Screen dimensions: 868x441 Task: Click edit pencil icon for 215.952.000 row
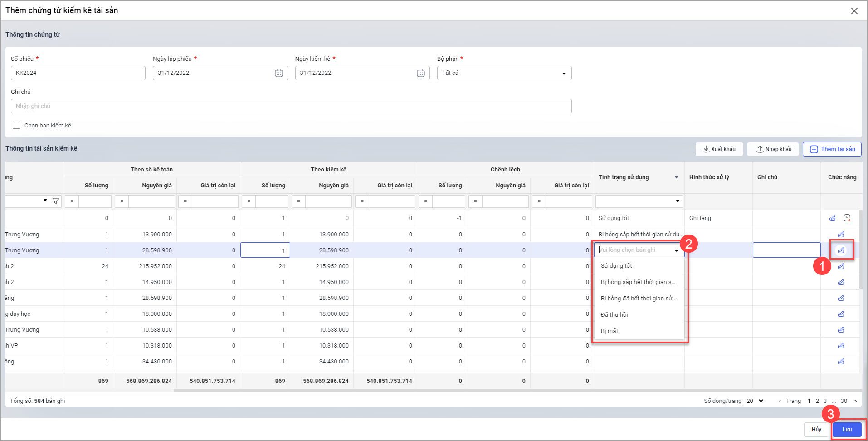point(841,266)
